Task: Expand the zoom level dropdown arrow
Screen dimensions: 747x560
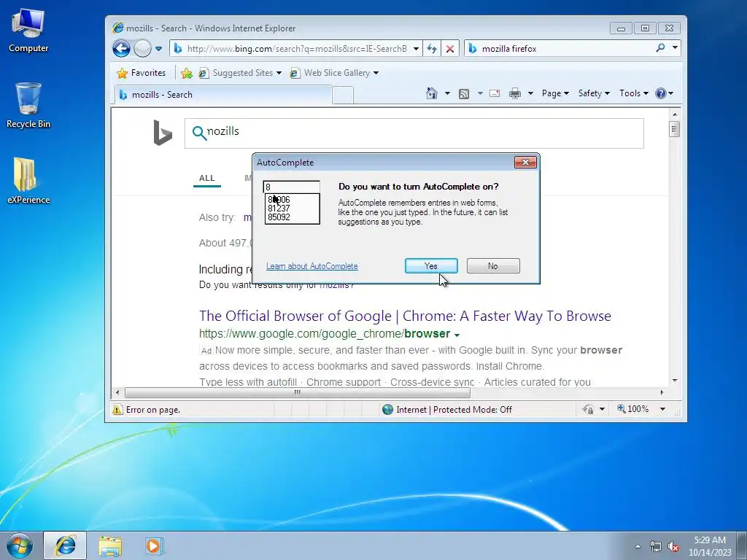Action: coord(662,409)
